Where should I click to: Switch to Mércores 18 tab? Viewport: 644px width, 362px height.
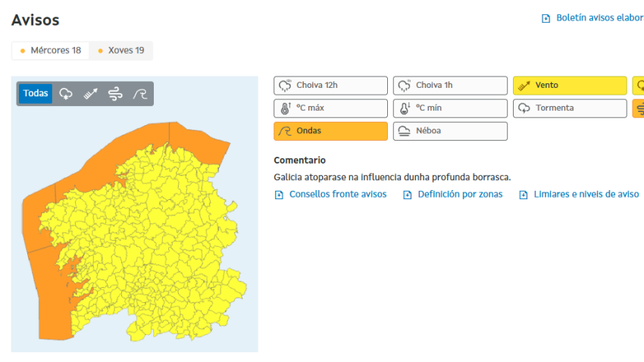coord(50,51)
